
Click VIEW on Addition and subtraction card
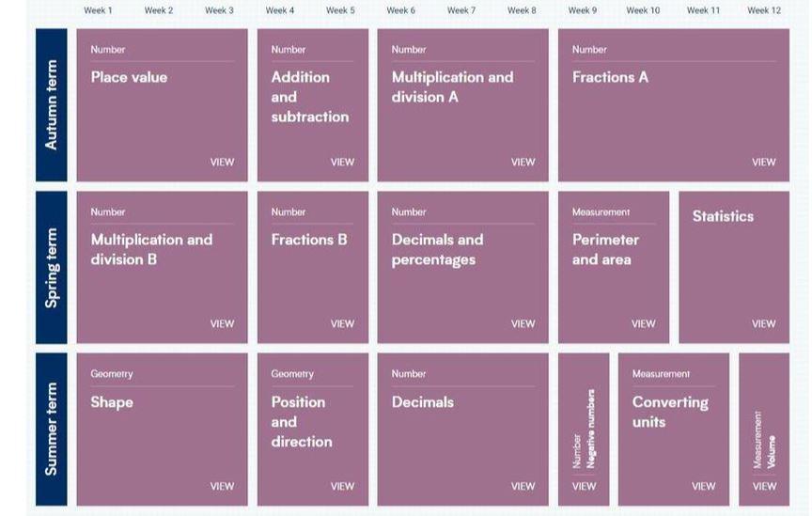point(342,162)
